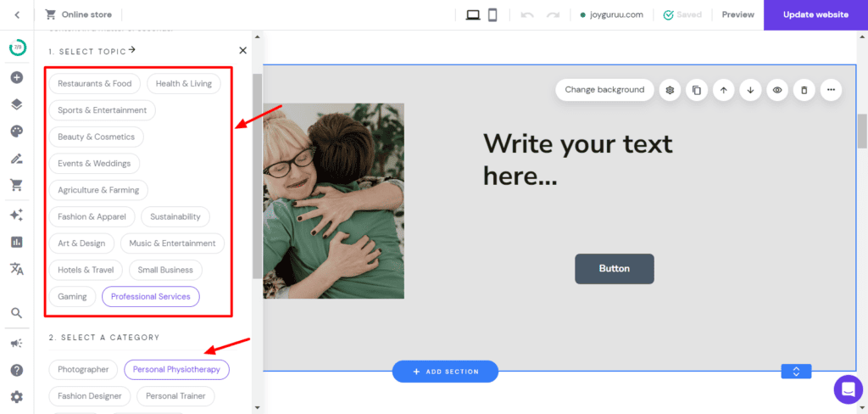
Task: Select the Events & Weddings topic
Action: pos(94,164)
